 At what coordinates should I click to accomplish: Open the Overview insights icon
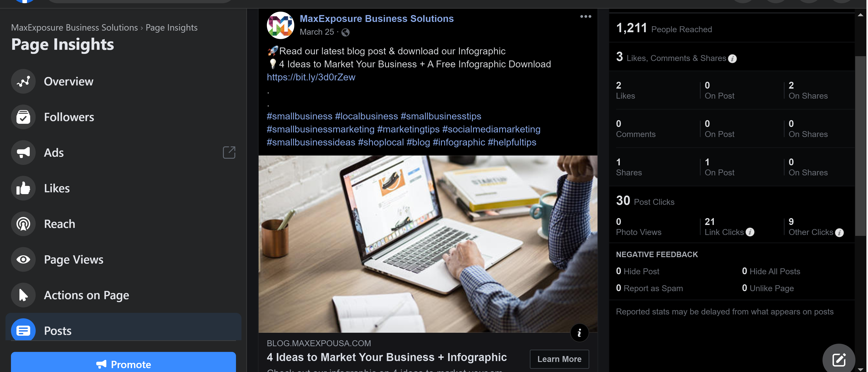[23, 81]
